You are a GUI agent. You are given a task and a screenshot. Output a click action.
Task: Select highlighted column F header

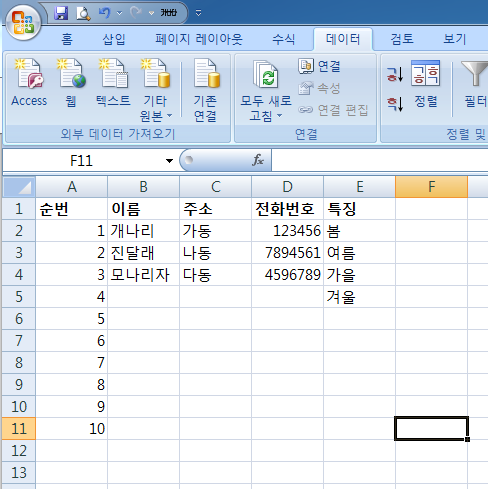pos(431,187)
